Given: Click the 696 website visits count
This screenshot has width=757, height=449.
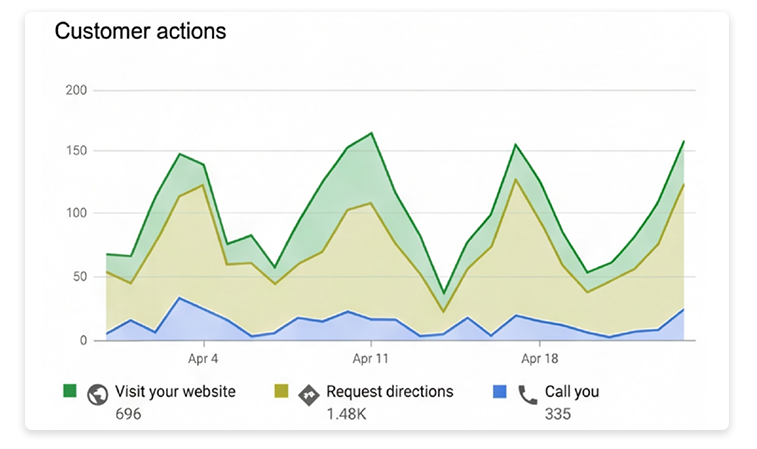Looking at the screenshot, I should [x=128, y=413].
